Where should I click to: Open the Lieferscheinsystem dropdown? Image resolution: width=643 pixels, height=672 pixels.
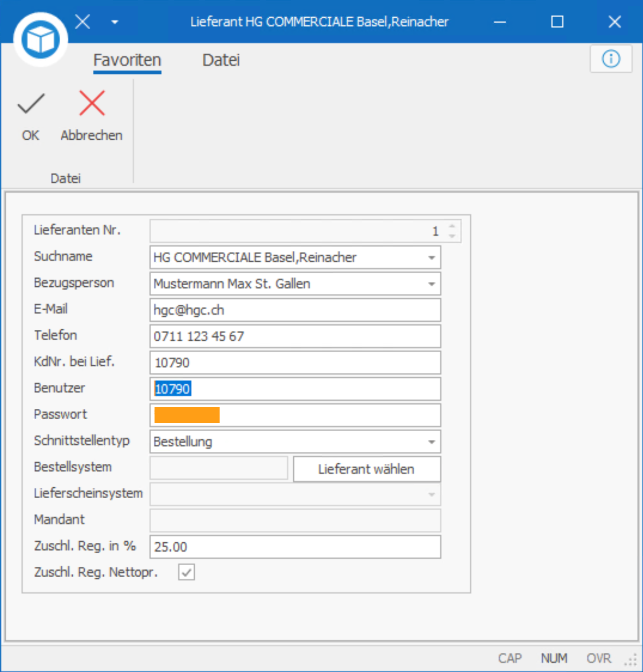(x=432, y=494)
